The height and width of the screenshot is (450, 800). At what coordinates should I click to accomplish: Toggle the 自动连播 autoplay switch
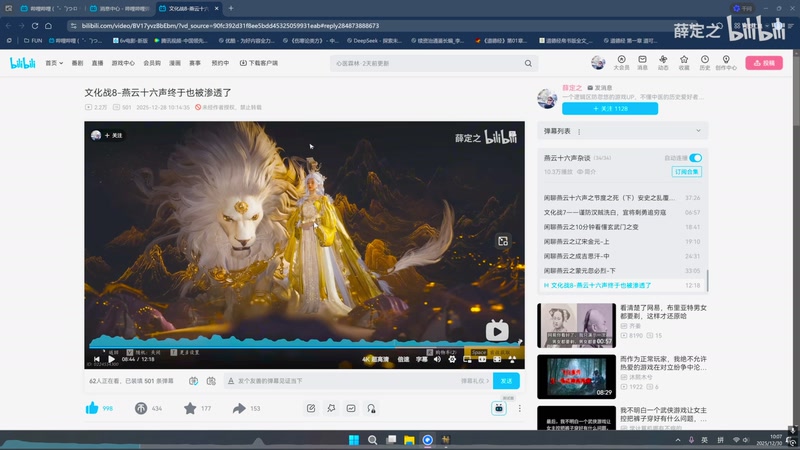(x=695, y=158)
